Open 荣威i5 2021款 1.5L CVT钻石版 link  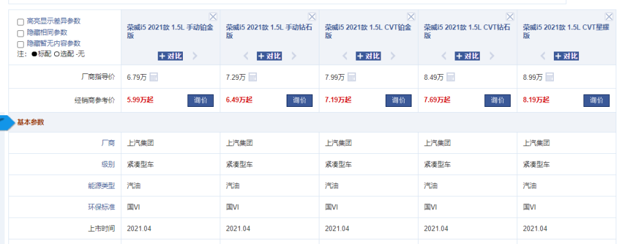[x=467, y=32]
